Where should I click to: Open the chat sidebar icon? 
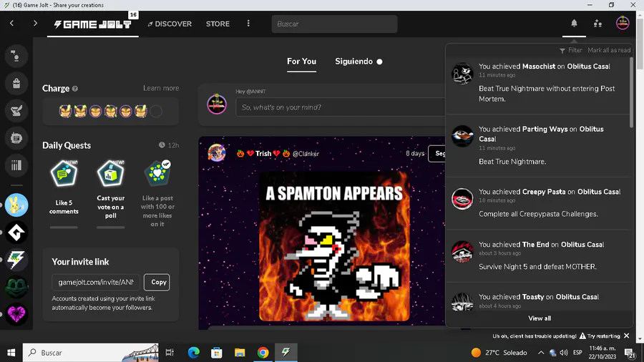pyautogui.click(x=16, y=138)
